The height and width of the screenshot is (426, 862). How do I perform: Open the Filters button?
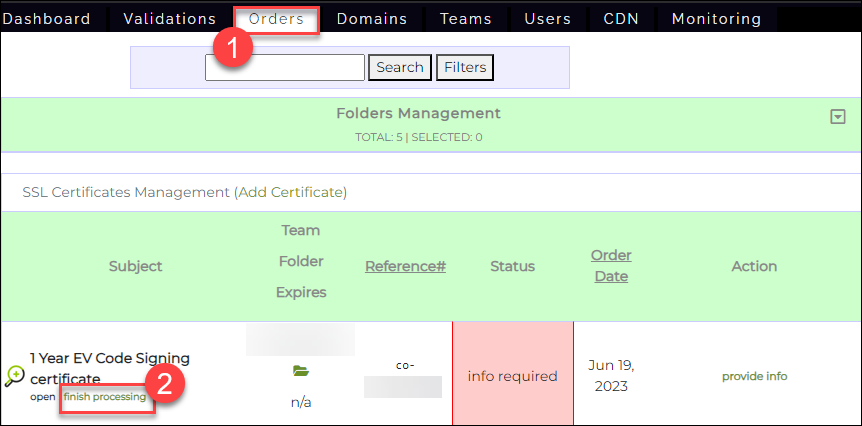(x=465, y=68)
